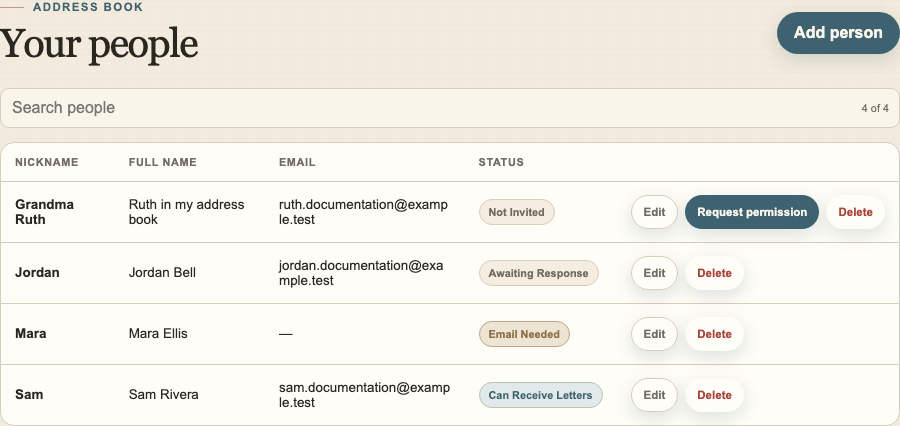
Task: Click the ADDRESS BOOK label
Action: click(x=88, y=7)
